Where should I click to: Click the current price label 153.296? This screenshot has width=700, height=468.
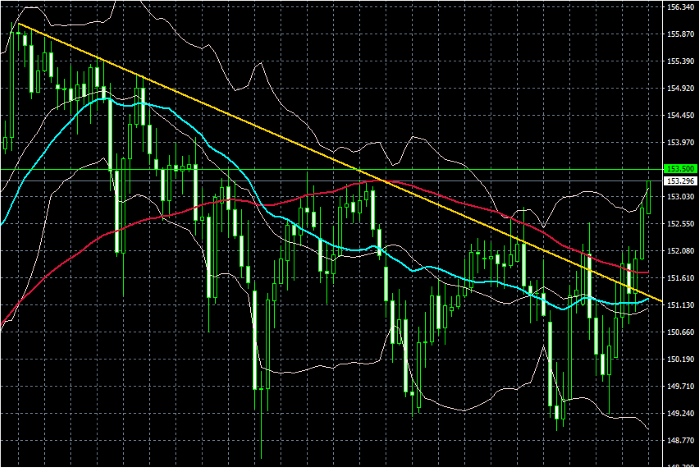681,181
